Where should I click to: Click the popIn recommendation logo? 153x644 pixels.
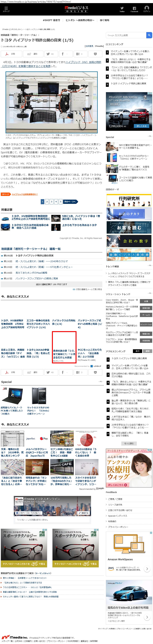100,488
